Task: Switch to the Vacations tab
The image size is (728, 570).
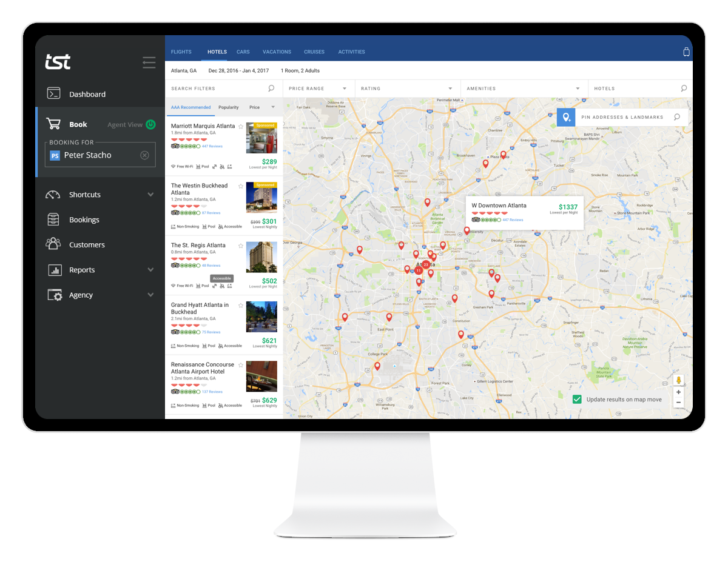Action: (x=277, y=52)
